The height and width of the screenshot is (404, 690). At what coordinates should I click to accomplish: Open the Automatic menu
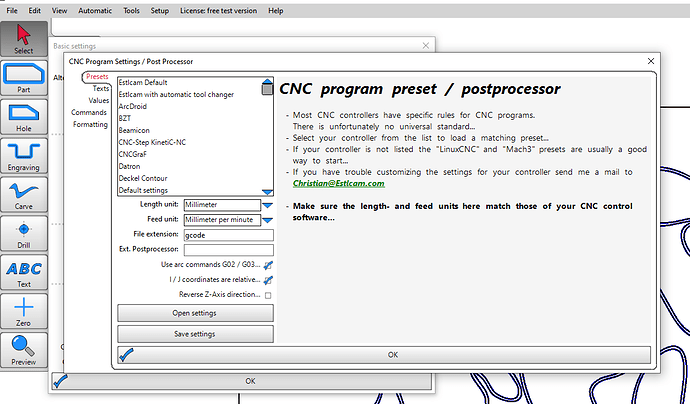click(95, 10)
